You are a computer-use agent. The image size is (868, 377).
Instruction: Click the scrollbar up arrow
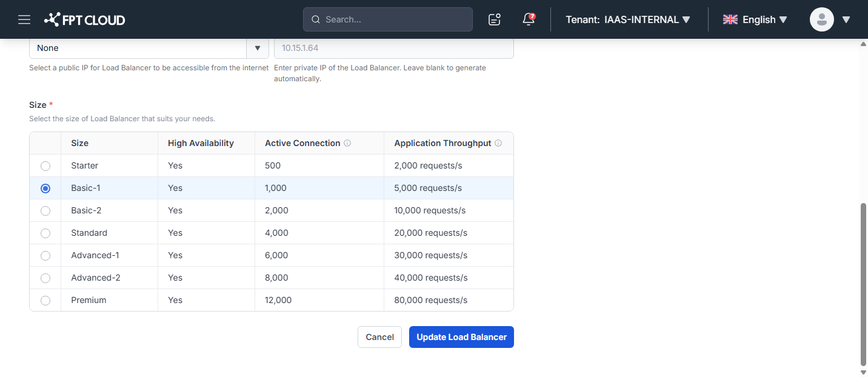tap(864, 44)
